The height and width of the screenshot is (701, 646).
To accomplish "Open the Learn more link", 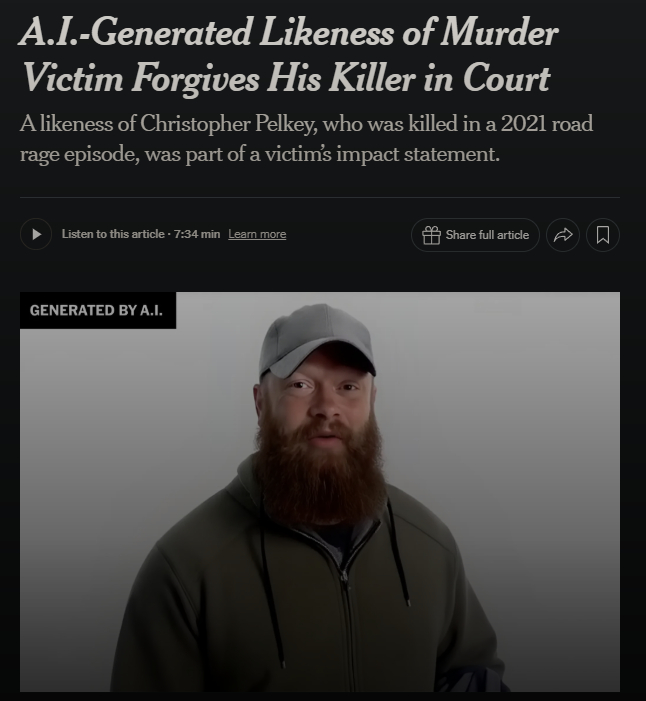I will click(x=257, y=234).
